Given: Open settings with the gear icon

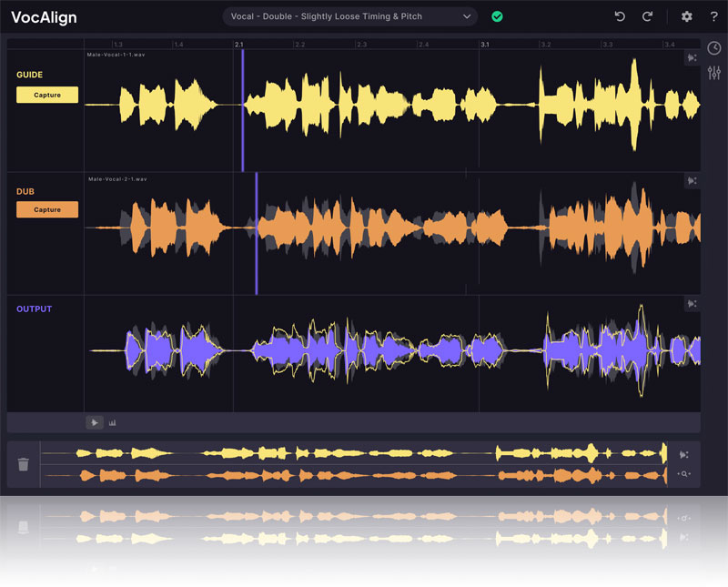Looking at the screenshot, I should (687, 16).
